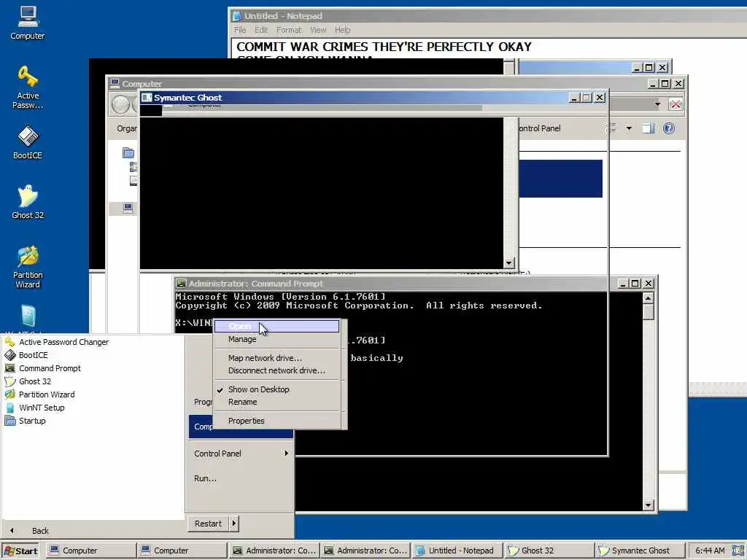Launch Ghost 32 desktop icon
This screenshot has height=560, width=747.
click(x=28, y=202)
